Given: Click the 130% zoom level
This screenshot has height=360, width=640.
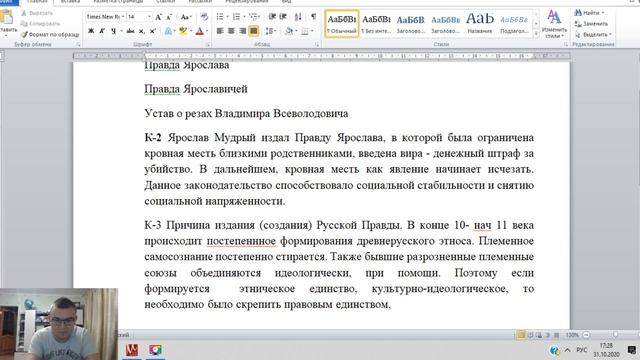Looking at the screenshot, I should pos(572,335).
